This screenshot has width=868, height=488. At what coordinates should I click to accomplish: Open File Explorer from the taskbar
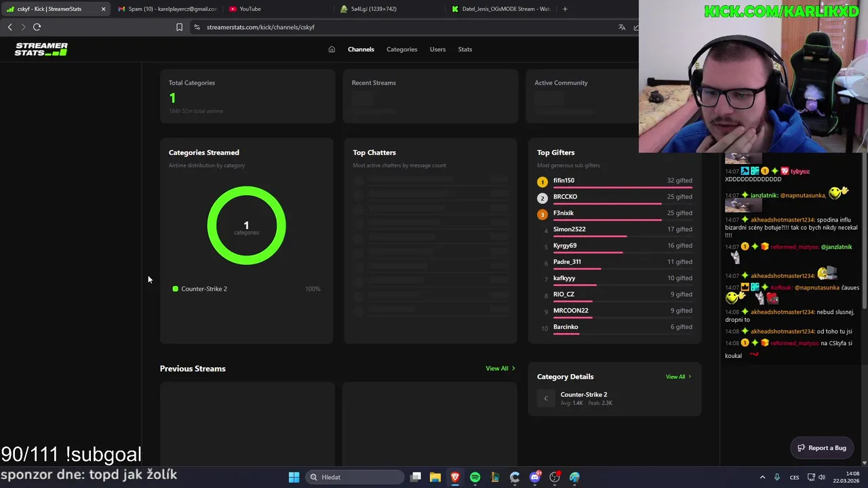pos(435,477)
